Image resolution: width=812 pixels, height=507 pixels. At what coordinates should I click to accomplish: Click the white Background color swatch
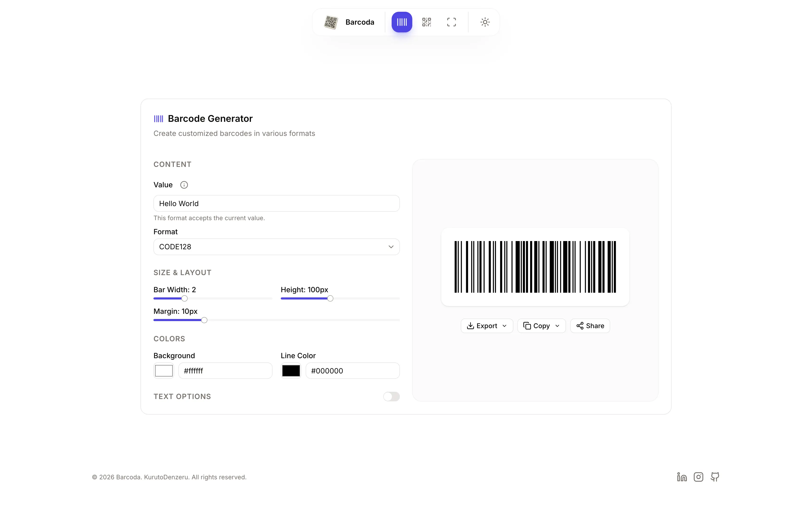[163, 371]
